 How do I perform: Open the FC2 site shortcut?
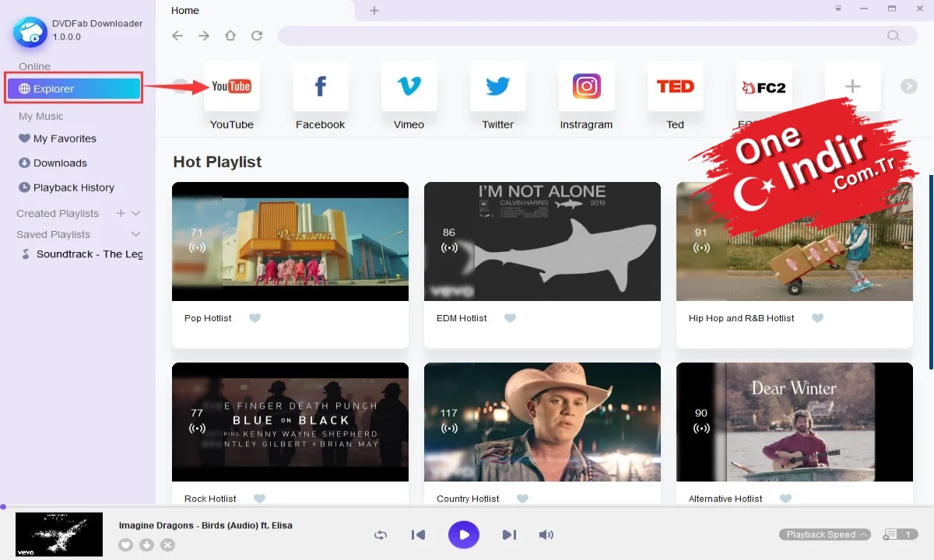(764, 86)
